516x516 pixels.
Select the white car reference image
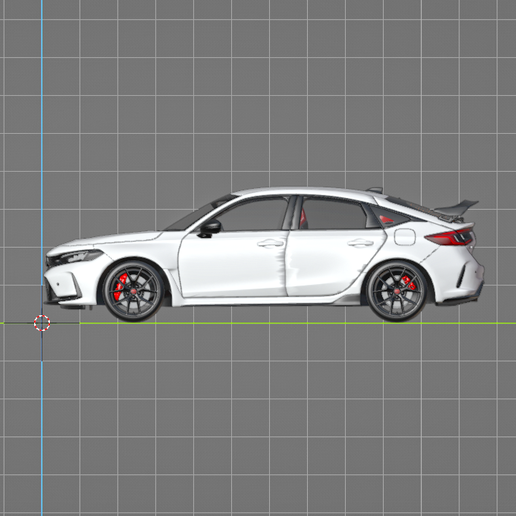[264, 254]
